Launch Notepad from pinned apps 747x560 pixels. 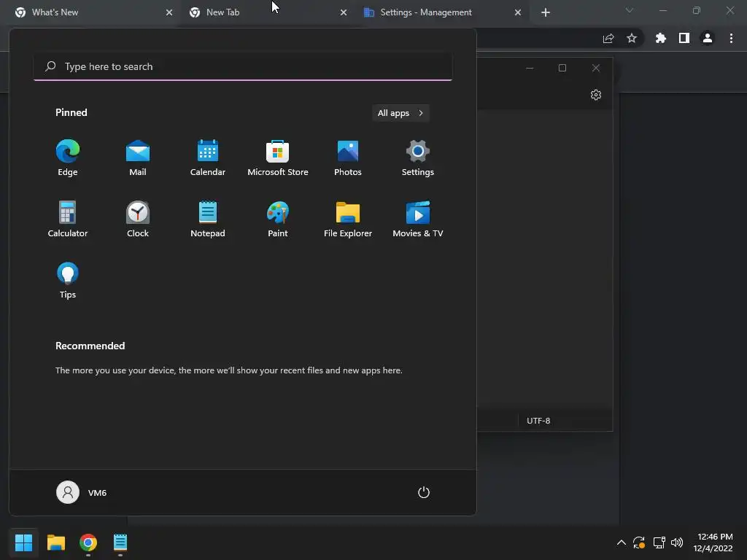click(208, 219)
